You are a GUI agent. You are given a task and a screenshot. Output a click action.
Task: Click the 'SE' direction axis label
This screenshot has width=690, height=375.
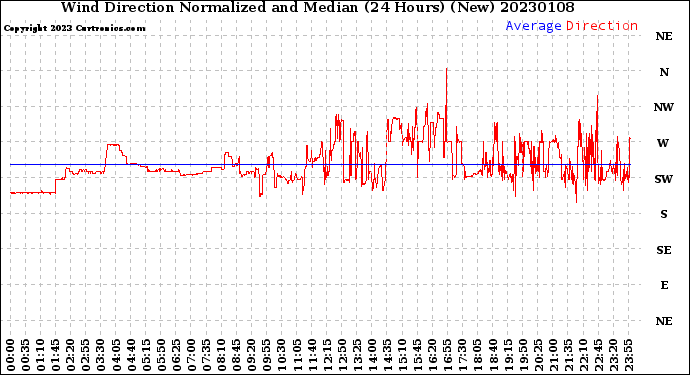(664, 250)
